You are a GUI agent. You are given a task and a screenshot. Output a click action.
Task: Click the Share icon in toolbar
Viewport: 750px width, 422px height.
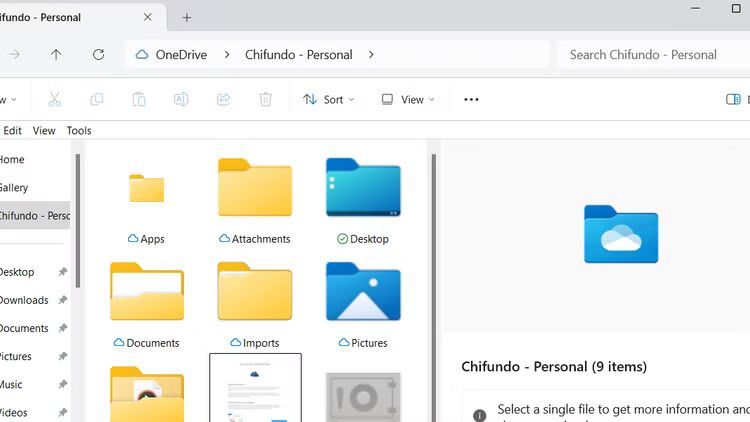[223, 99]
